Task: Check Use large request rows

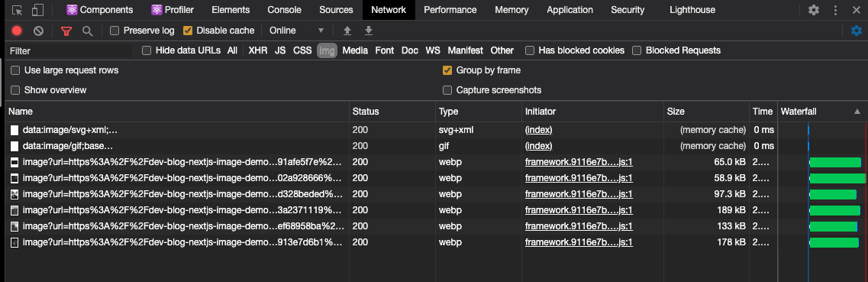Action: [x=15, y=70]
